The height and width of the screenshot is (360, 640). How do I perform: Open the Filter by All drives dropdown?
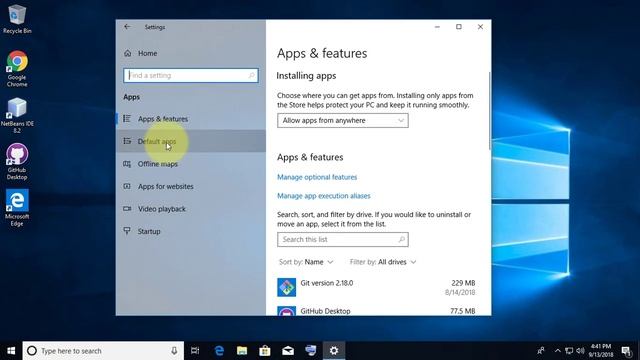383,262
